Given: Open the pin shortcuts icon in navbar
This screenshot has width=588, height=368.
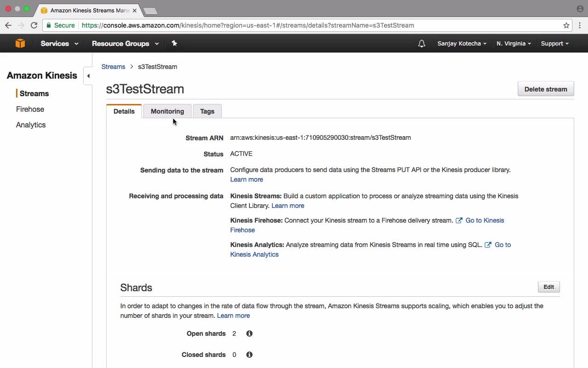Looking at the screenshot, I should [174, 43].
